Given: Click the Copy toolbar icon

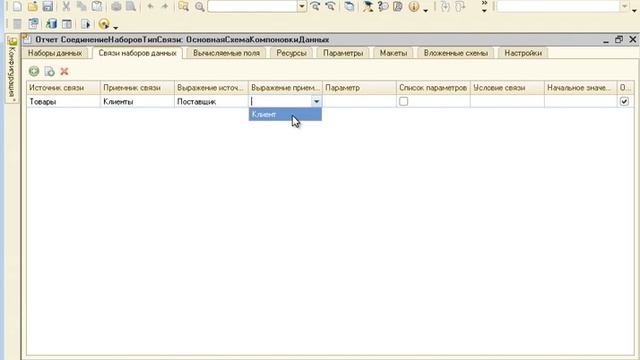Looking at the screenshot, I should (x=82, y=6).
